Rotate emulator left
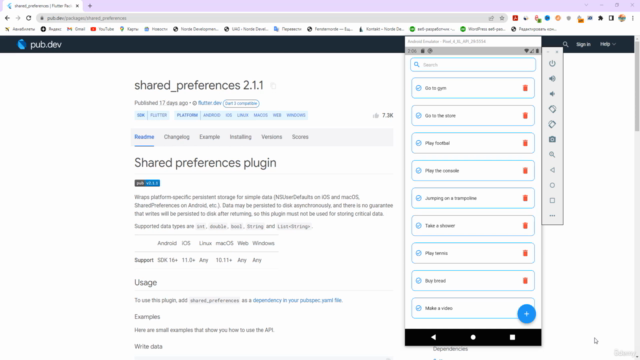Screen dimensions: 640x360 pyautogui.click(x=552, y=109)
